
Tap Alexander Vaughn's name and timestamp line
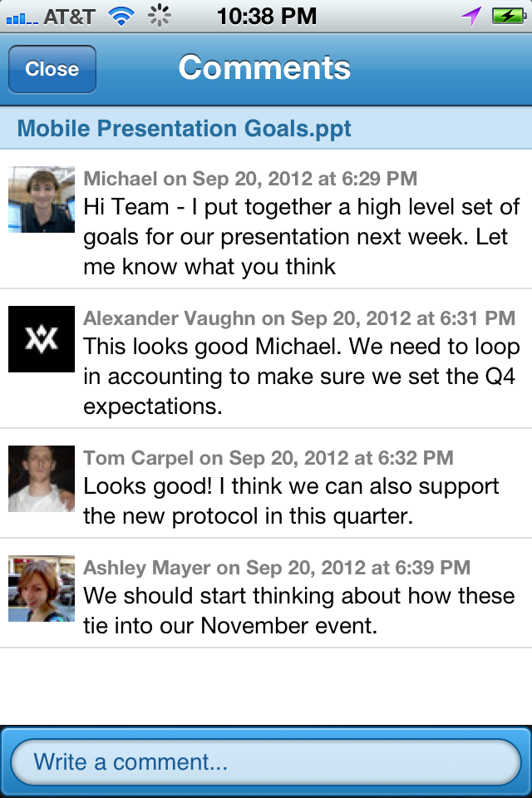299,318
